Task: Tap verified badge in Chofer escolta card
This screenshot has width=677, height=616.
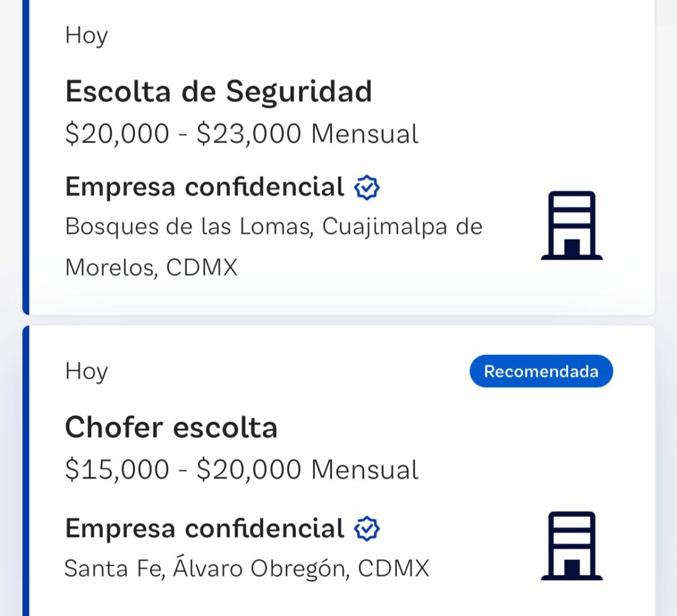Action: [367, 529]
